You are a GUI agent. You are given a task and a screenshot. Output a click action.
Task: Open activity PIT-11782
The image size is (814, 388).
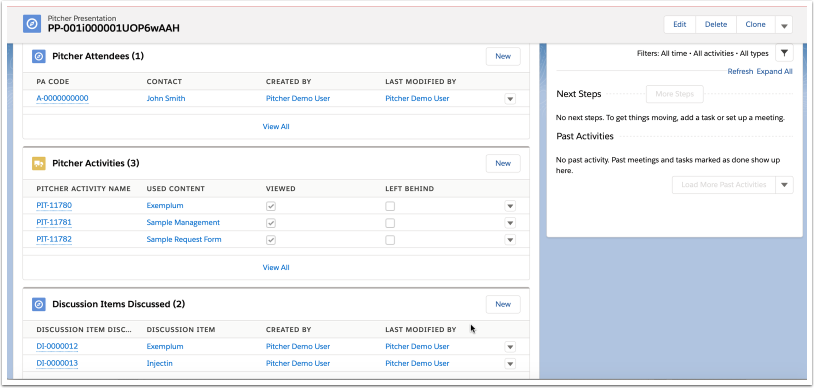54,239
